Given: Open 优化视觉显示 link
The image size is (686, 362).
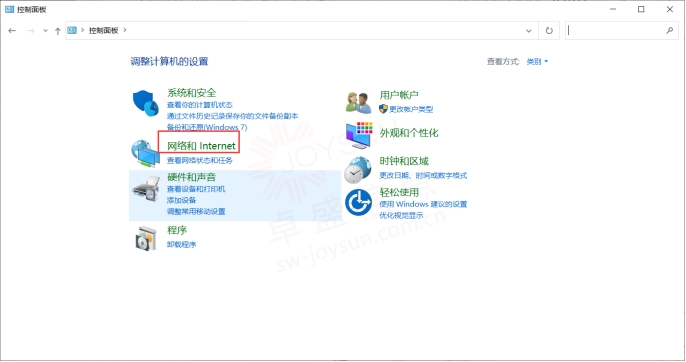Looking at the screenshot, I should tap(401, 216).
